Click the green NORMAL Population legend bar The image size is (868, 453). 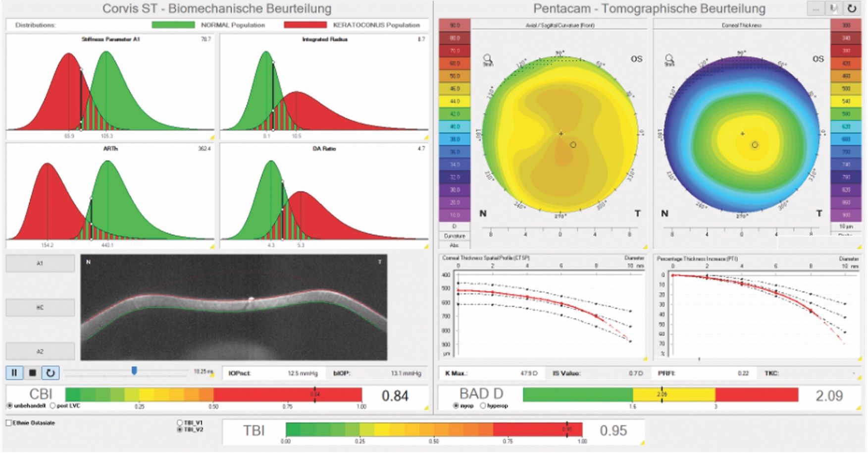click(x=173, y=25)
